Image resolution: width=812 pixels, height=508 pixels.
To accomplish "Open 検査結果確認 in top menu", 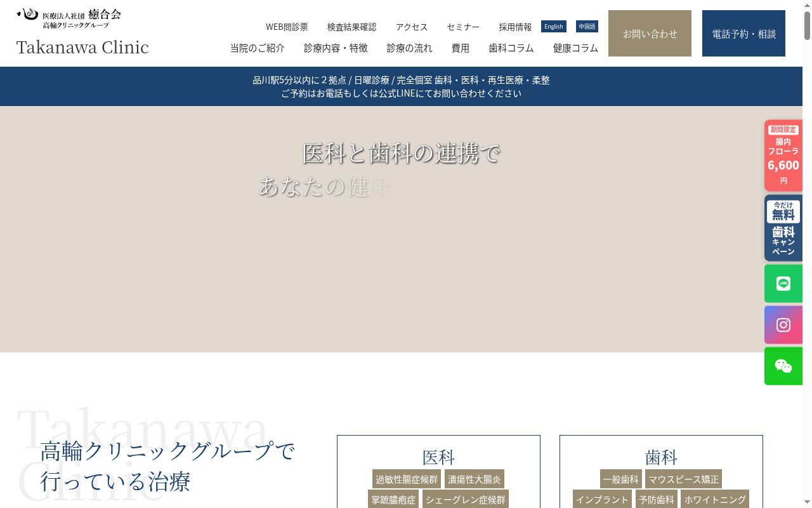I will click(x=352, y=27).
